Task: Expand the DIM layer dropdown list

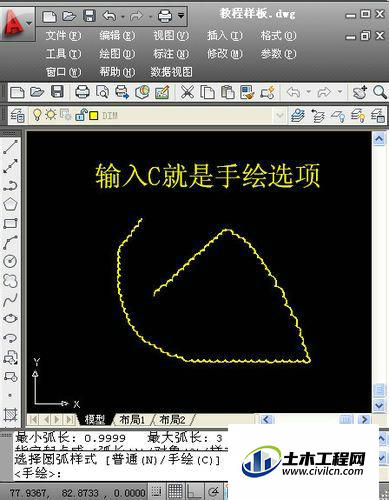Action: (x=279, y=116)
